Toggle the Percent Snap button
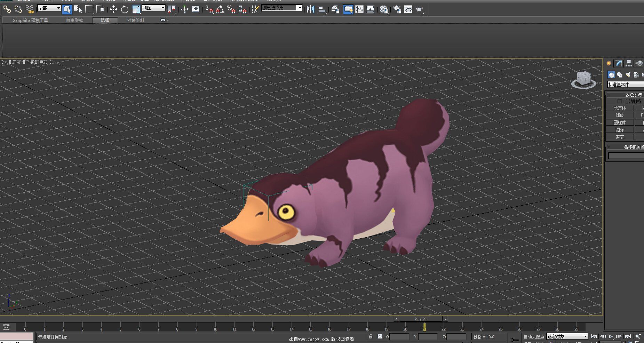644x343 pixels. pyautogui.click(x=231, y=9)
